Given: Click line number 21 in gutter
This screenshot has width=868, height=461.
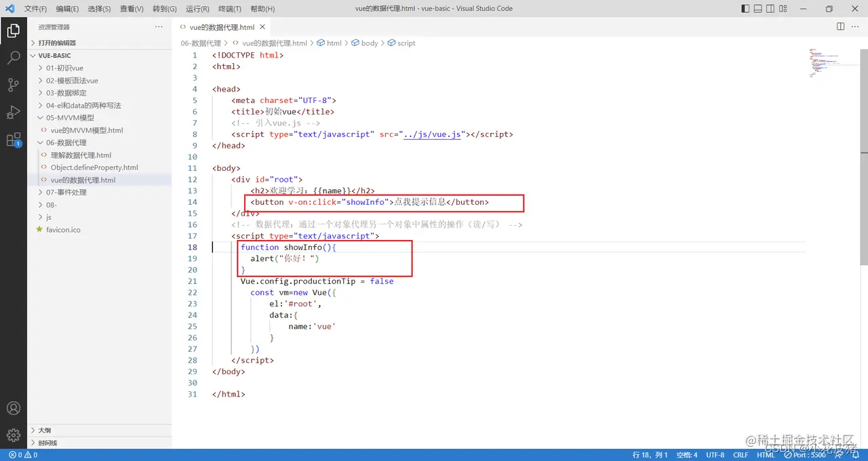Looking at the screenshot, I should pyautogui.click(x=192, y=281).
